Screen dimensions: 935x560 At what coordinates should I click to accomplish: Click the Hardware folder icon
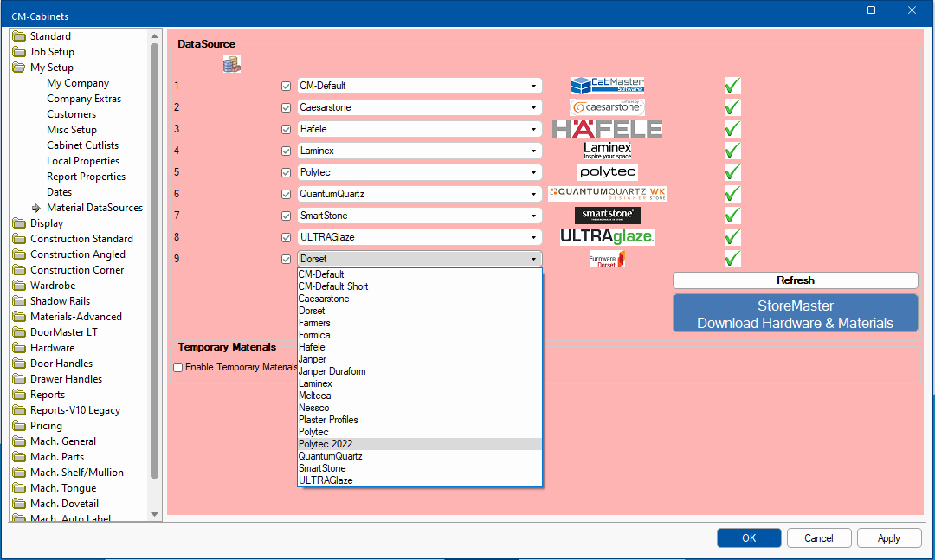[x=19, y=348]
